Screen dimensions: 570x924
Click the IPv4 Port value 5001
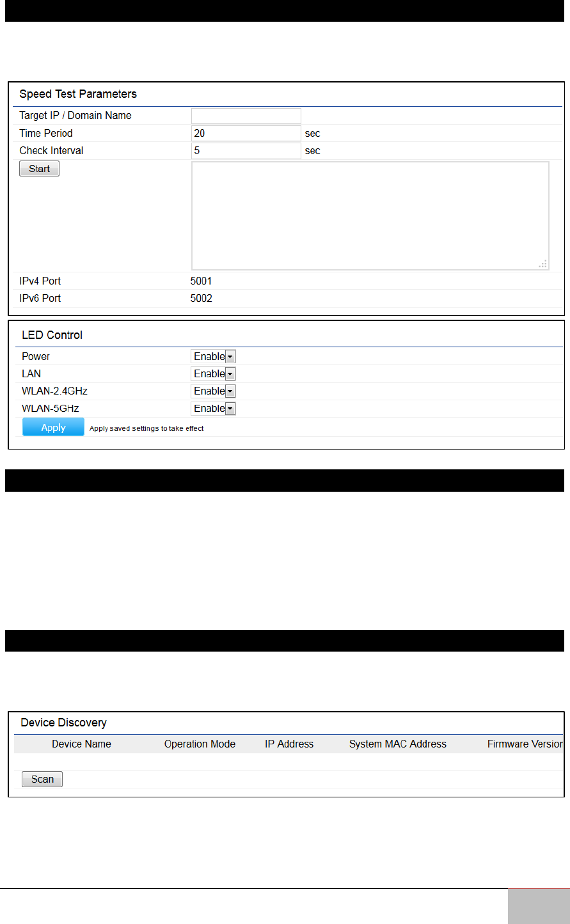(x=202, y=281)
